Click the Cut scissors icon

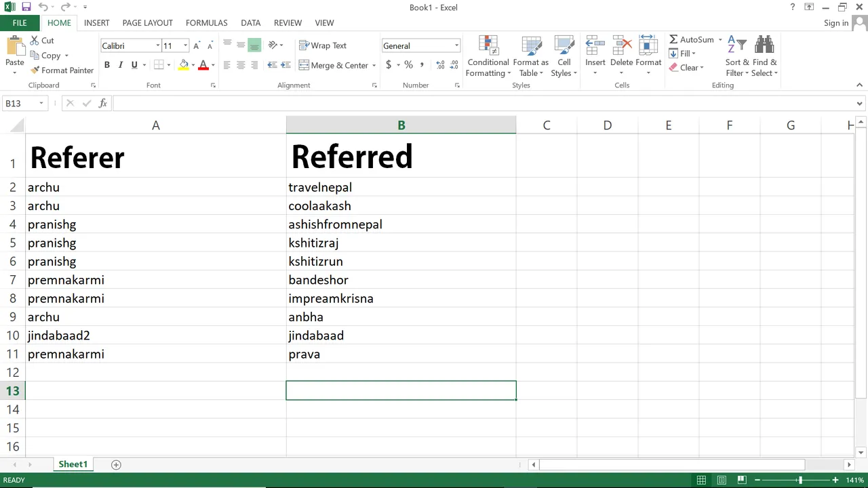tap(35, 41)
